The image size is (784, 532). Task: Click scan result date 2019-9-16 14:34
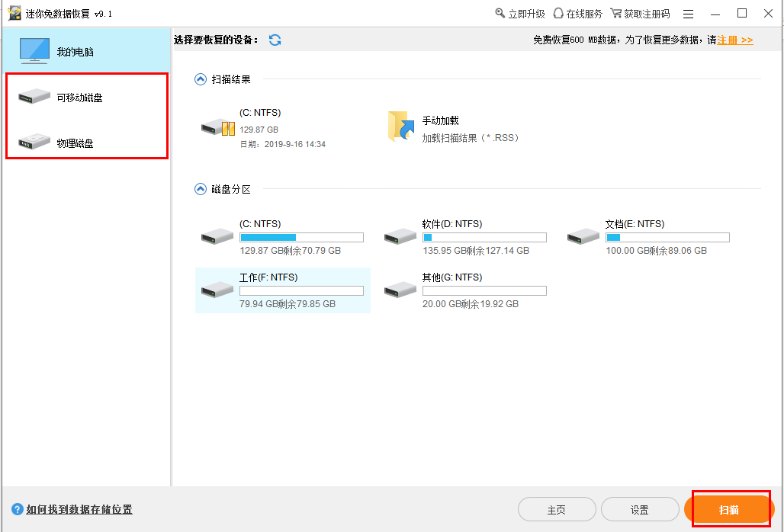282,144
